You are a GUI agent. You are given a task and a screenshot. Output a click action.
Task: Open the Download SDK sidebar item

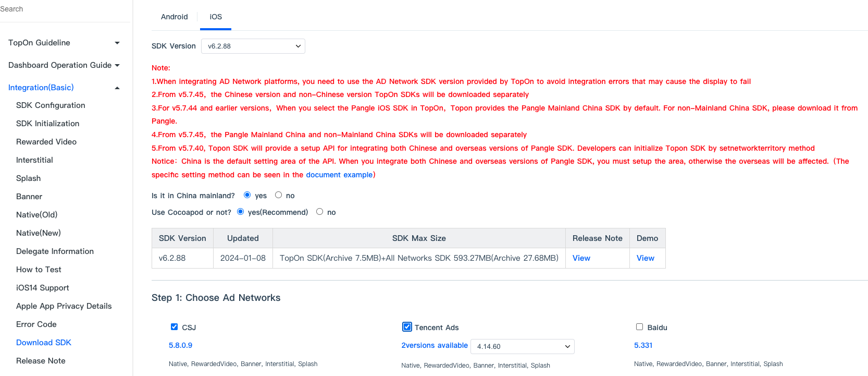point(44,343)
